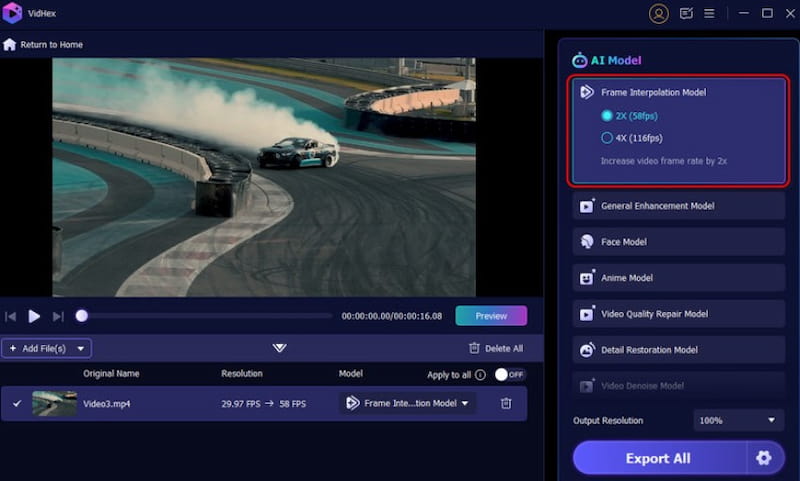
Task: Jump to previous frame
Action: pos(10,317)
